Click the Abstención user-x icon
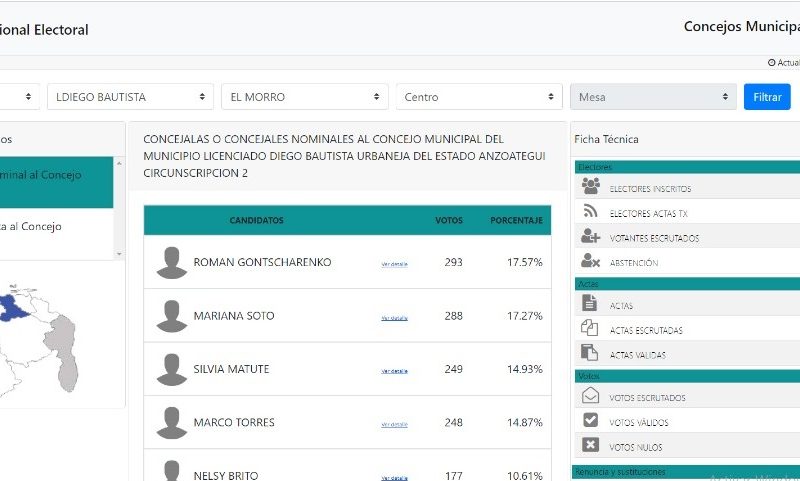 (x=590, y=261)
